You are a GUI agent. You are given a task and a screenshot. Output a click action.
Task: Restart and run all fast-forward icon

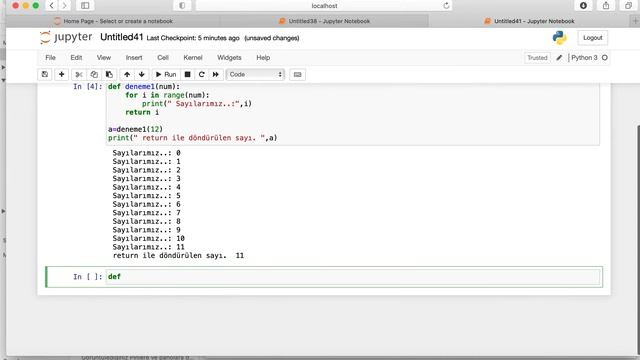tap(216, 74)
